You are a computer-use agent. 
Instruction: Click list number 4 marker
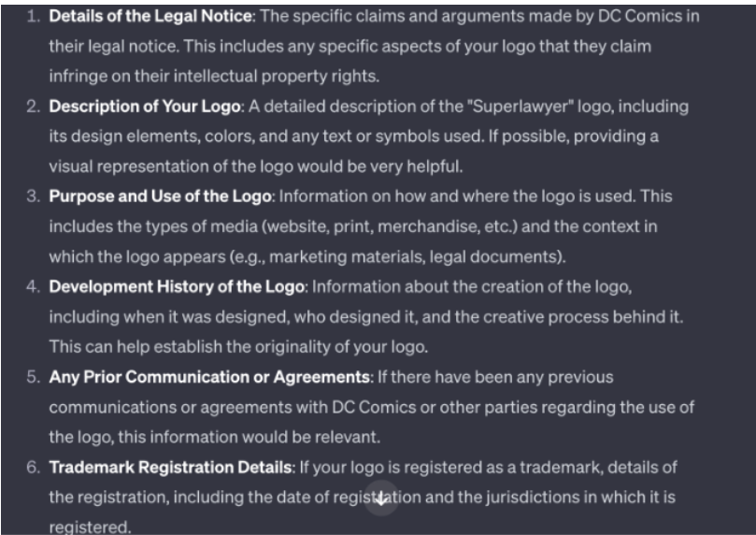pos(32,286)
